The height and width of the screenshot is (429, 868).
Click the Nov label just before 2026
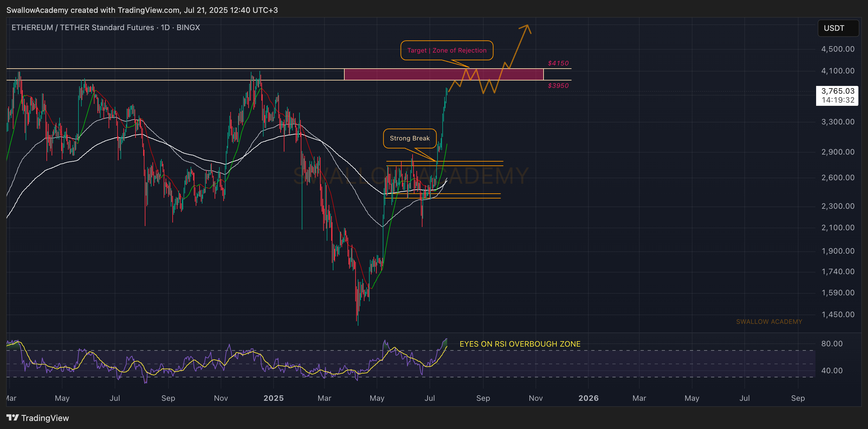point(536,398)
